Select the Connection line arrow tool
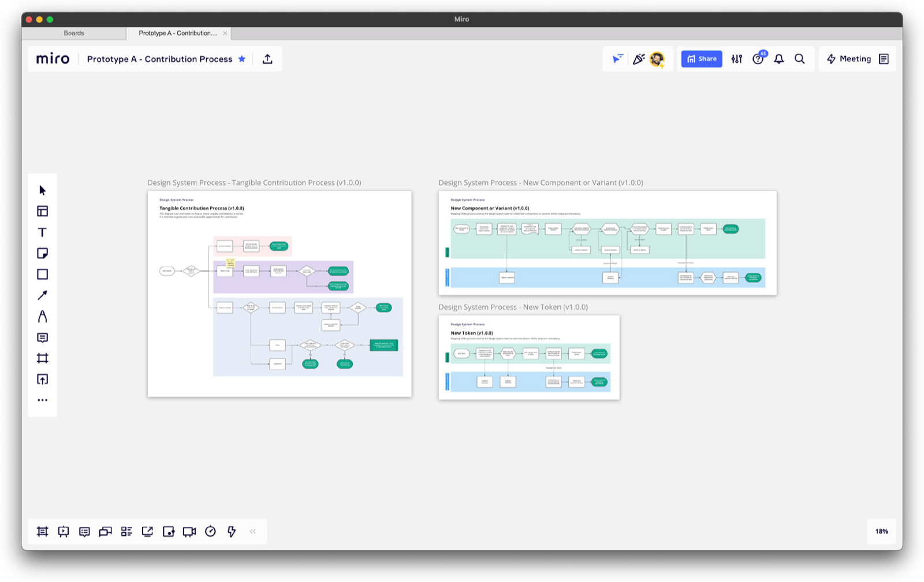Image resolution: width=924 pixels, height=582 pixels. point(42,295)
